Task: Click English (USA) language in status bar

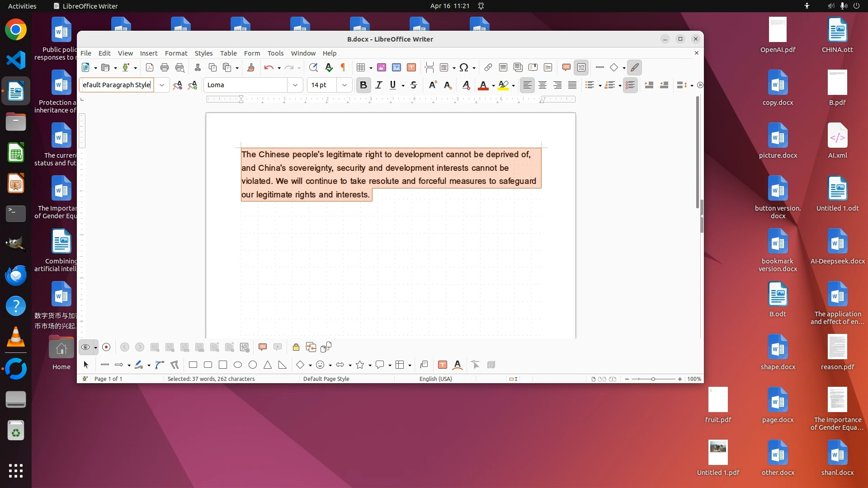Action: pyautogui.click(x=435, y=379)
